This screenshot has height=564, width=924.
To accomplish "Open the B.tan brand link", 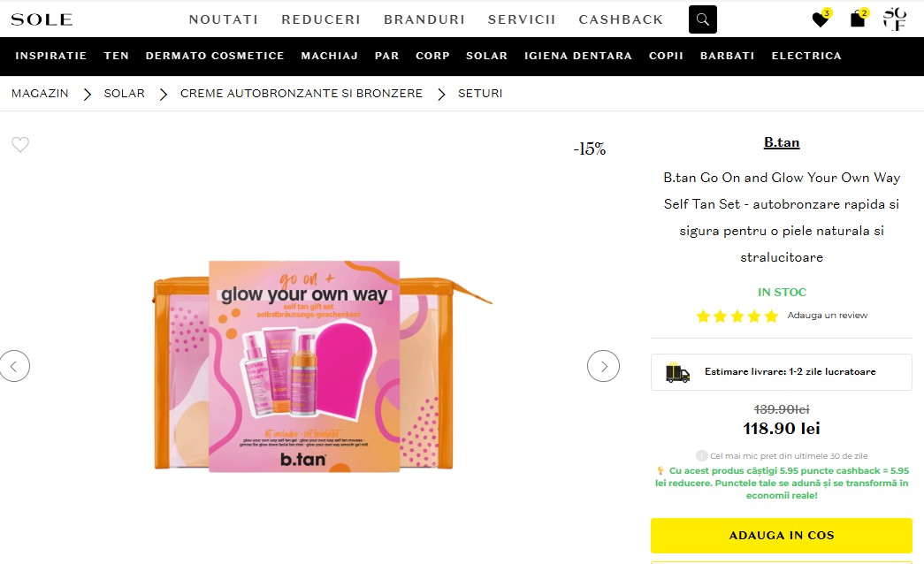I will tap(782, 141).
